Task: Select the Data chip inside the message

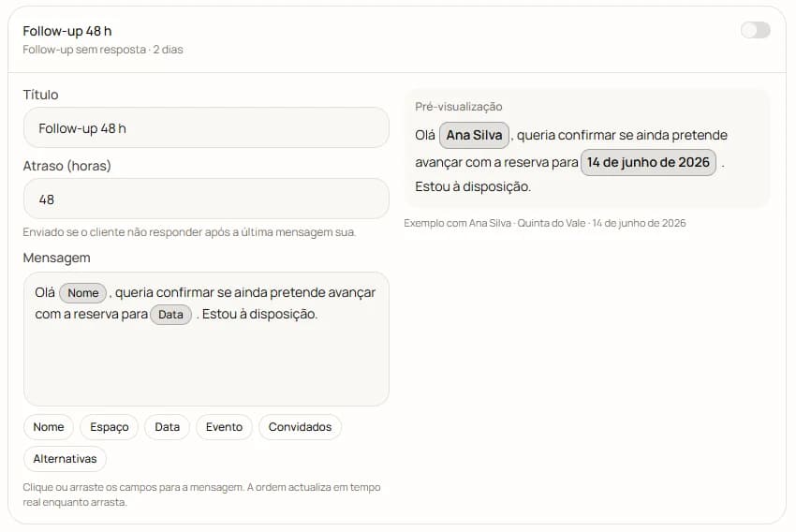Action: pyautogui.click(x=170, y=315)
